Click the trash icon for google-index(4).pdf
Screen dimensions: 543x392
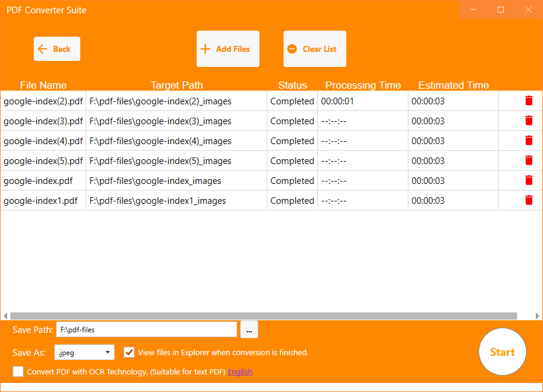[x=529, y=141]
